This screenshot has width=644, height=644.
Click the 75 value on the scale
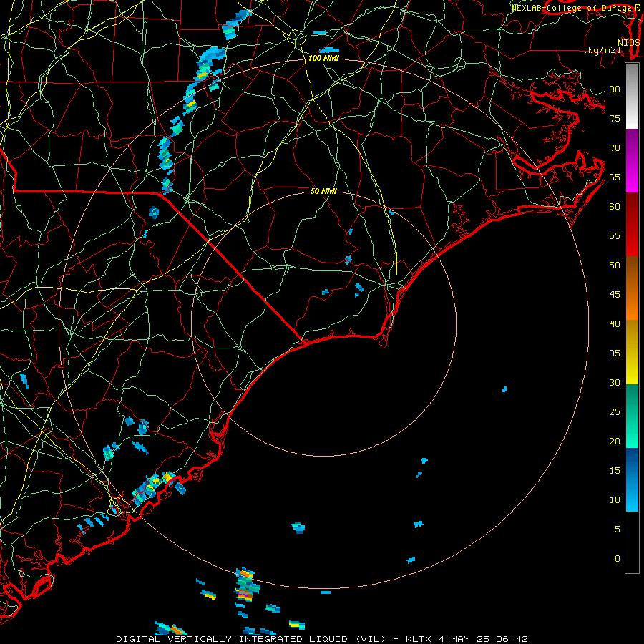coord(615,119)
